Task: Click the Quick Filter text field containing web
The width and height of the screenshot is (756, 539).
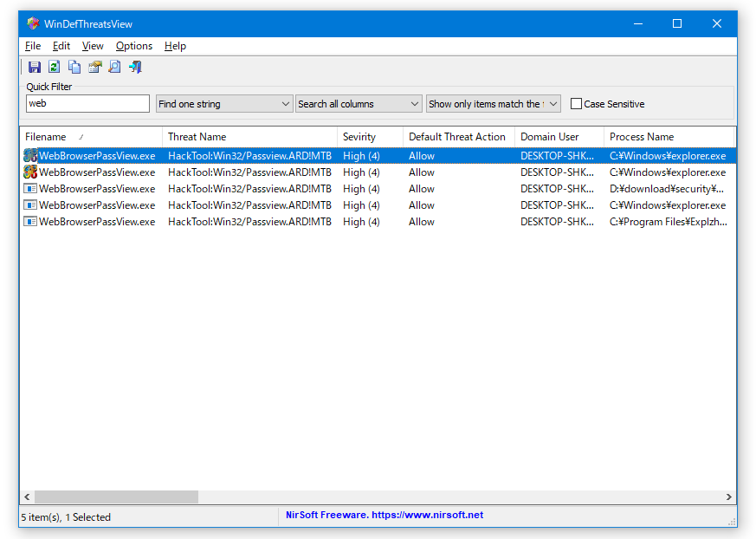Action: pyautogui.click(x=87, y=103)
